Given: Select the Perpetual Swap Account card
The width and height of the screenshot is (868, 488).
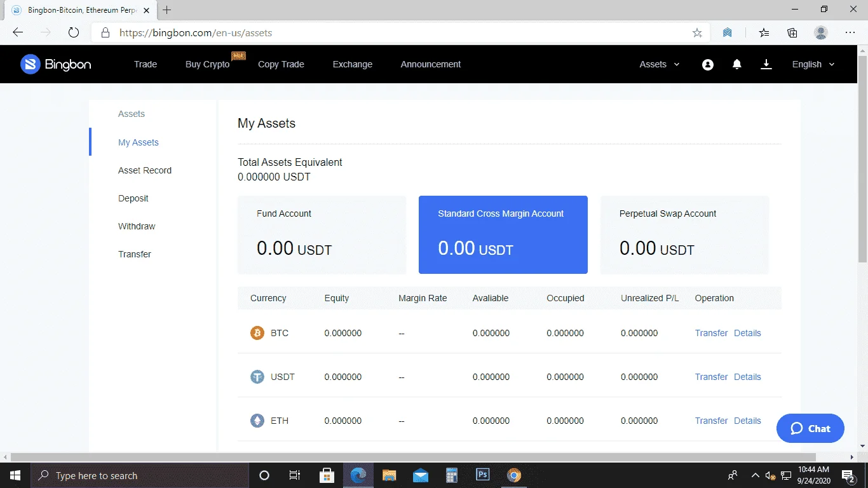Looking at the screenshot, I should click(x=685, y=235).
